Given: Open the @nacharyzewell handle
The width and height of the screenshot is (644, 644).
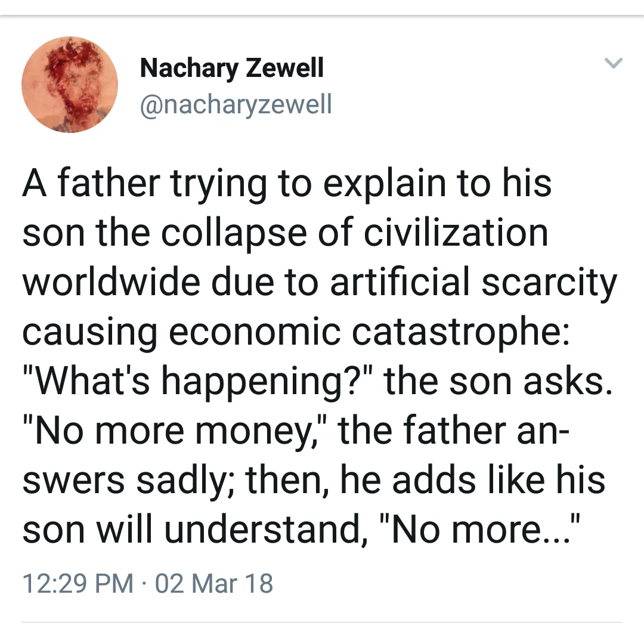Looking at the screenshot, I should (236, 105).
